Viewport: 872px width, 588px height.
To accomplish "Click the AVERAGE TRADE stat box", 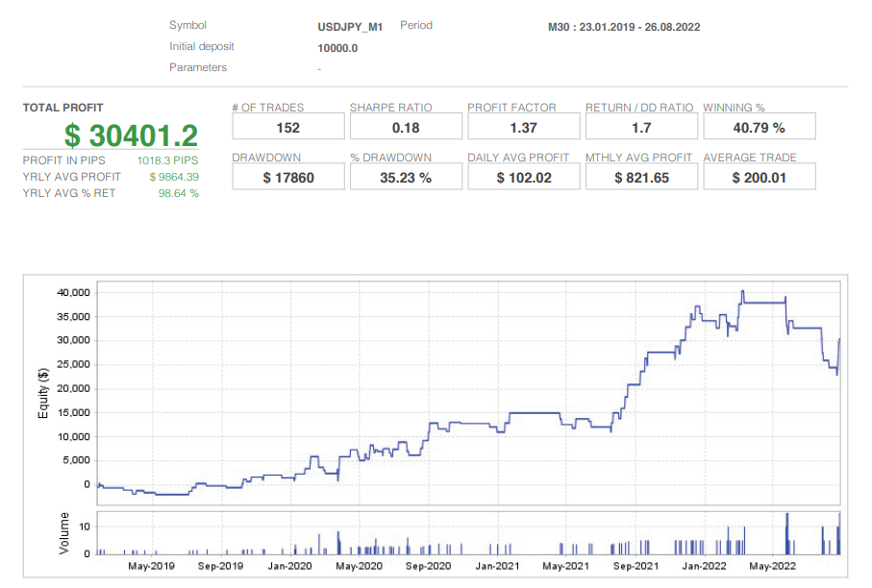I will 759,176.
